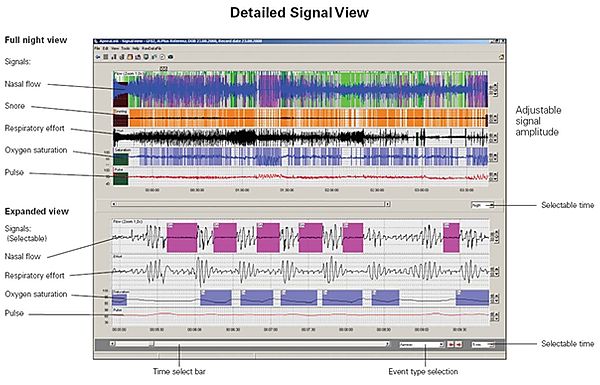Screen dimensions: 600x385
Task: Jump to previous event with left red arrow
Action: tap(451, 344)
